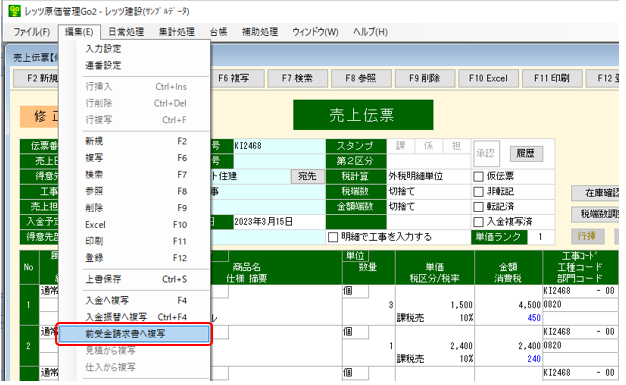Select 入力設定 from the edit menu
Screen dimensions: 626x385
[135, 49]
